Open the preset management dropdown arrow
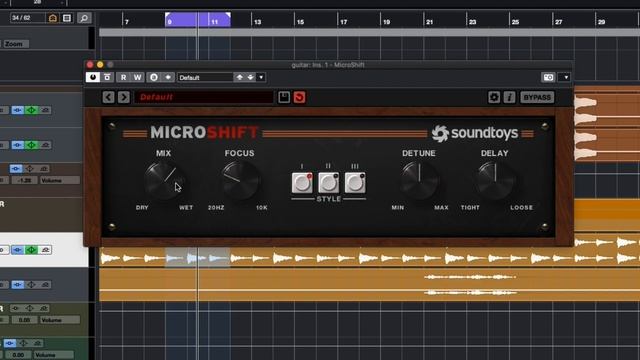This screenshot has height=360, width=640. (261, 78)
